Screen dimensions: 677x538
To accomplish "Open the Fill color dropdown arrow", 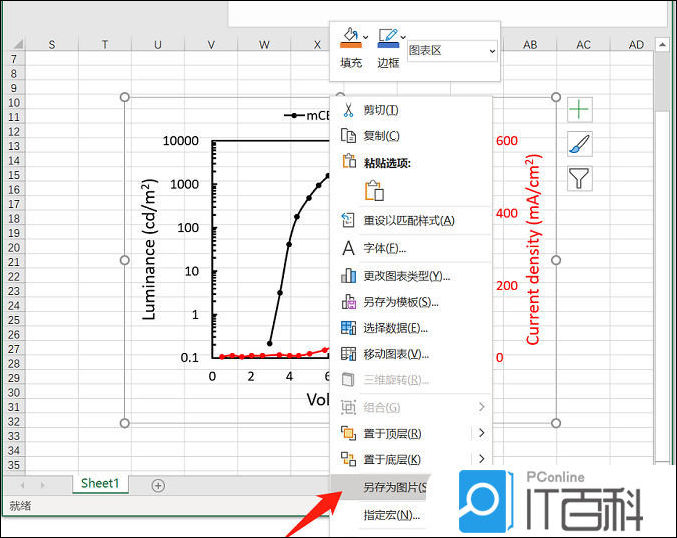I will coord(366,38).
